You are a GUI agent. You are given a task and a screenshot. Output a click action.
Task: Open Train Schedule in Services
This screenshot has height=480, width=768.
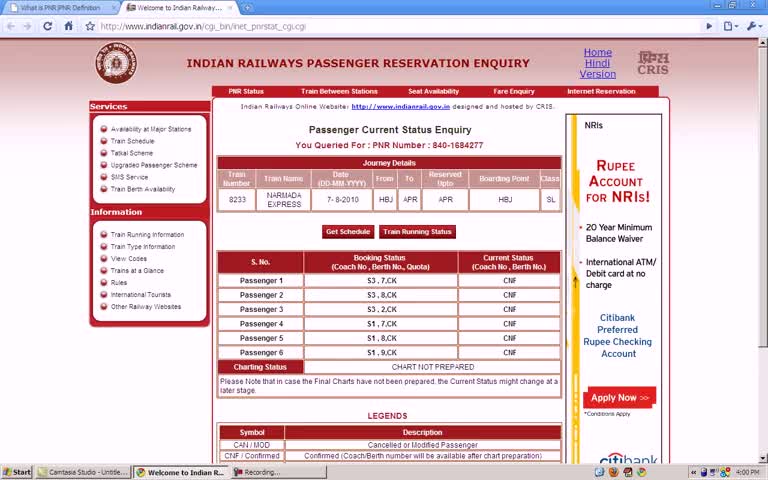click(132, 141)
